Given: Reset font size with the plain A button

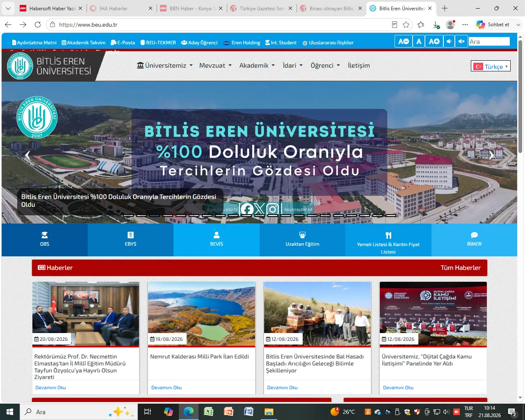Looking at the screenshot, I should (419, 41).
